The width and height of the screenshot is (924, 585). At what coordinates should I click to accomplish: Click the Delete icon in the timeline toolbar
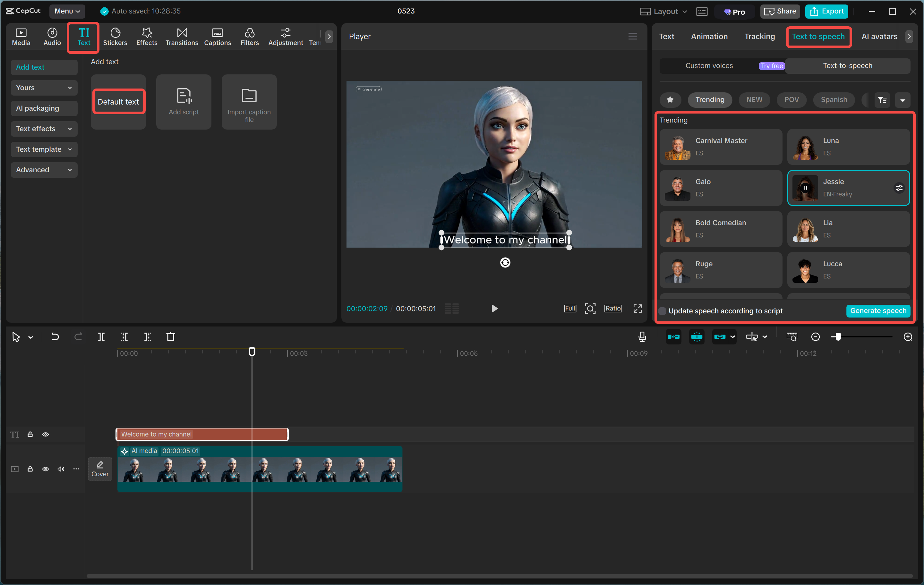(171, 337)
